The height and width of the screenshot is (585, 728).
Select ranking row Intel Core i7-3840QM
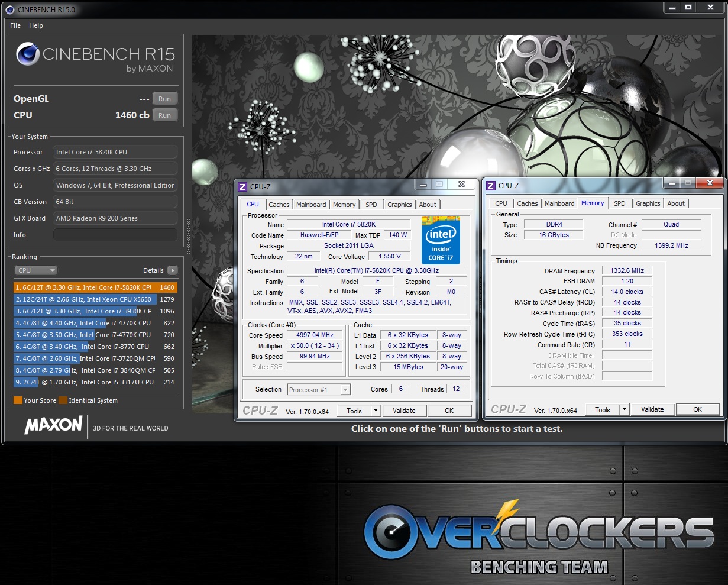point(95,370)
